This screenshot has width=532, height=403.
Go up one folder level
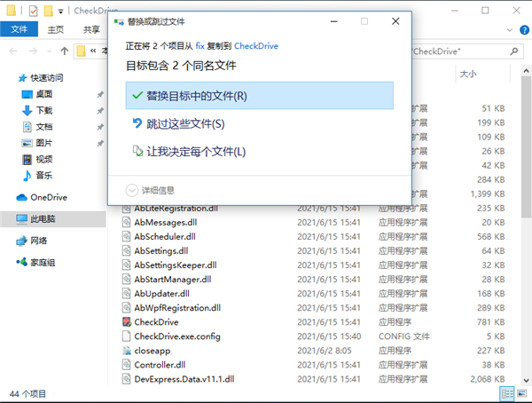tap(65, 51)
